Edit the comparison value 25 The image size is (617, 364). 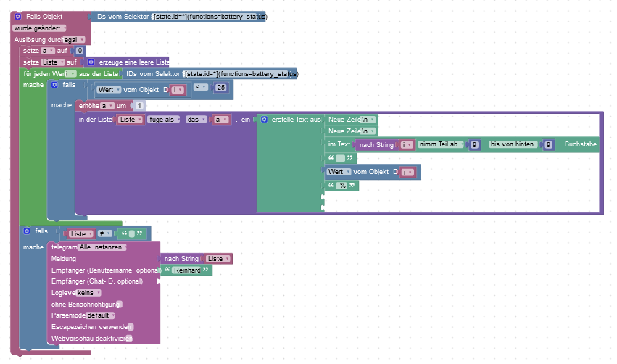(220, 87)
